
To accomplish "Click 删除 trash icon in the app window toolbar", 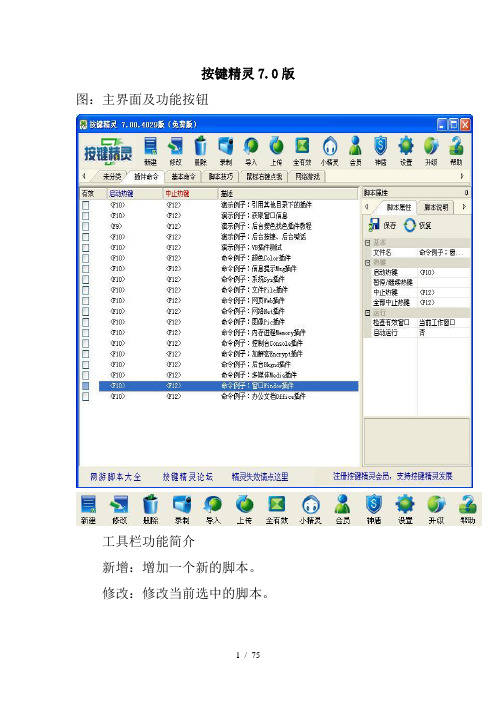I will click(201, 150).
